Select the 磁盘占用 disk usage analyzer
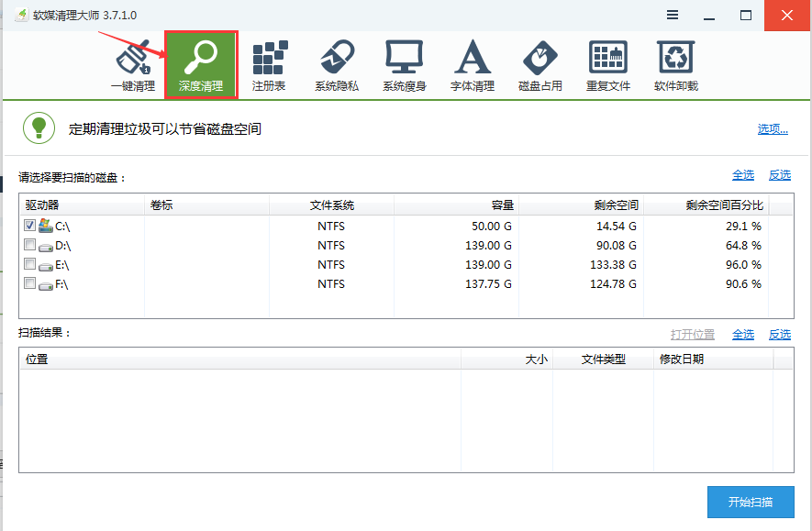 [x=539, y=64]
